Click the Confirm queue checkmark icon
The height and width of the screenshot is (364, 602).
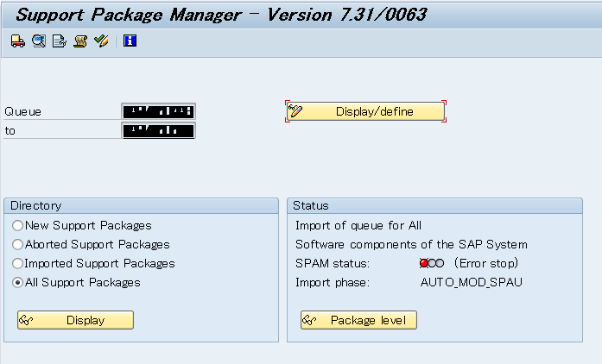coord(101,41)
